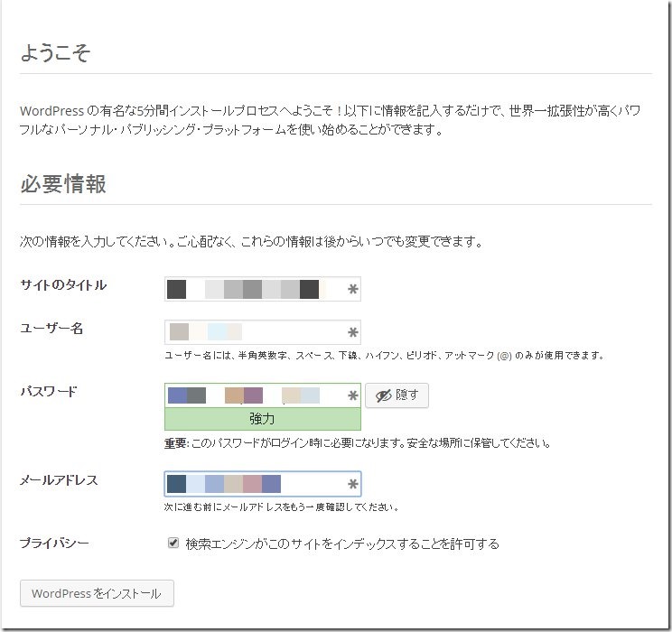Click the プライバシー label
Viewport: 672px width, 632px height.
54,543
